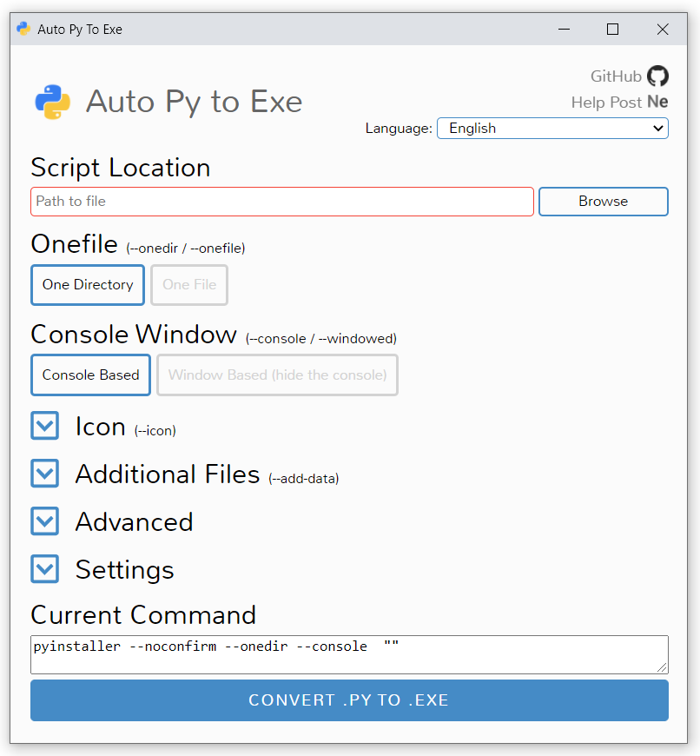Collapse the Icon options panel
This screenshot has width=700, height=756.
point(44,426)
